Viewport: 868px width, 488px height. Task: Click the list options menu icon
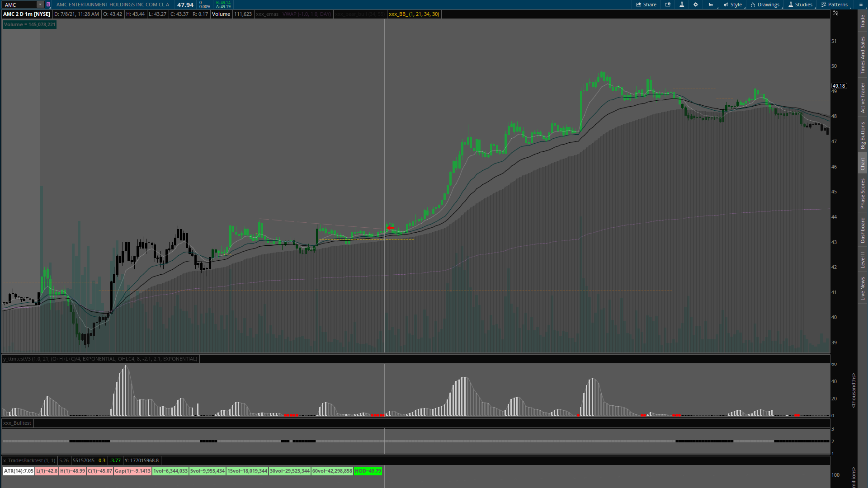pyautogui.click(x=860, y=5)
